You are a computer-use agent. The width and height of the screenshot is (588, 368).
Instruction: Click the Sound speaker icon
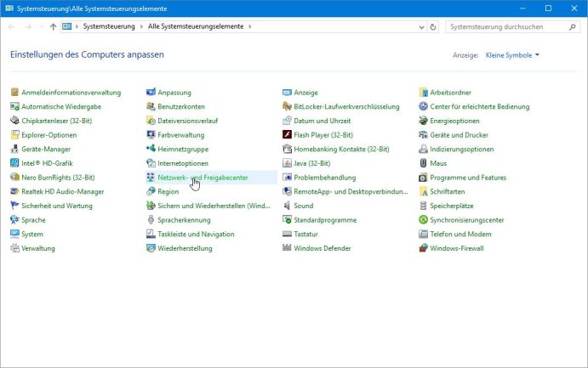click(x=287, y=206)
